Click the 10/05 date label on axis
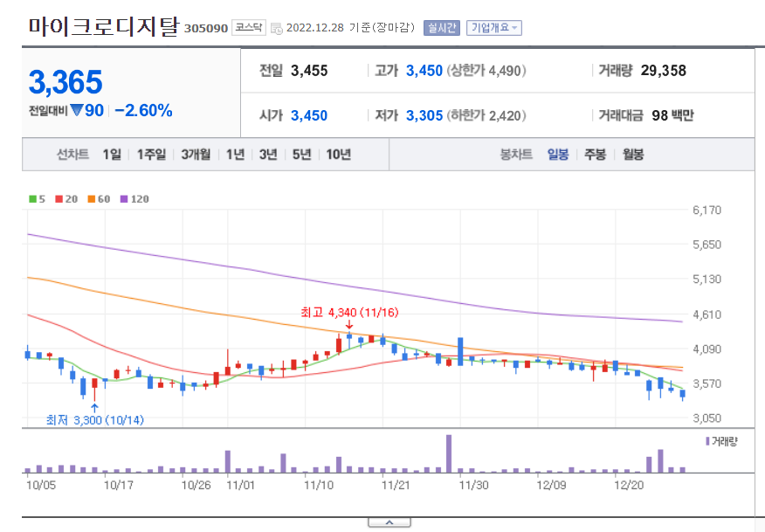Image resolution: width=765 pixels, height=532 pixels. click(41, 485)
